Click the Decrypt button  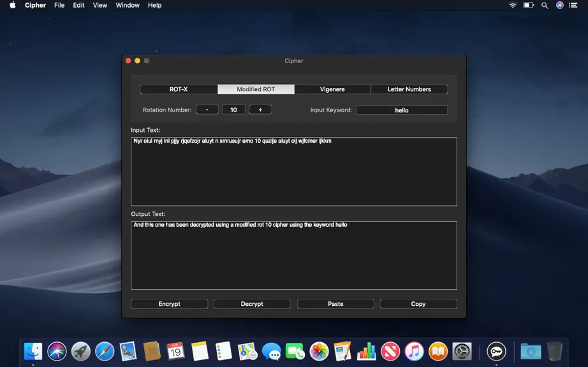[x=252, y=304]
